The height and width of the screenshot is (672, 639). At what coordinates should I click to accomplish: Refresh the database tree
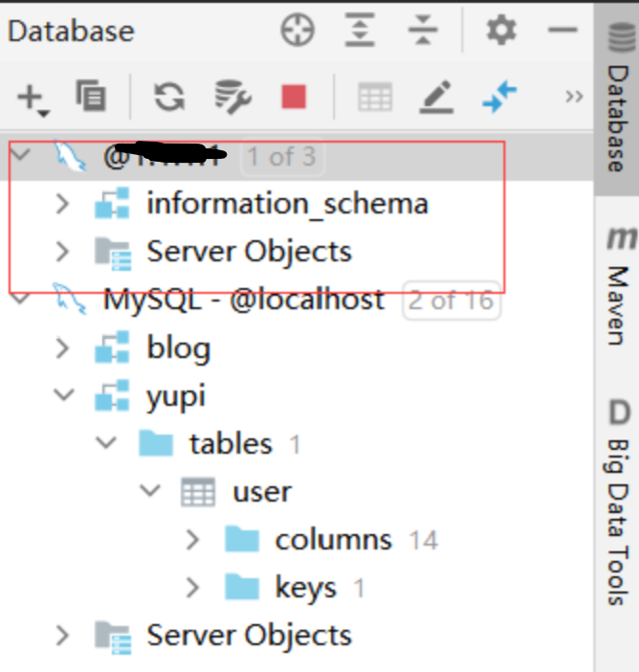click(x=168, y=96)
